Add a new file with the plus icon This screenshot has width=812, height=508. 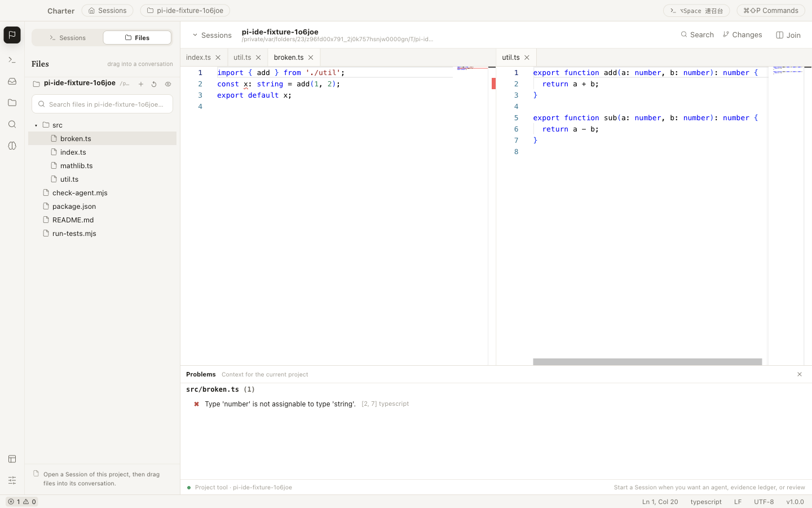(141, 84)
